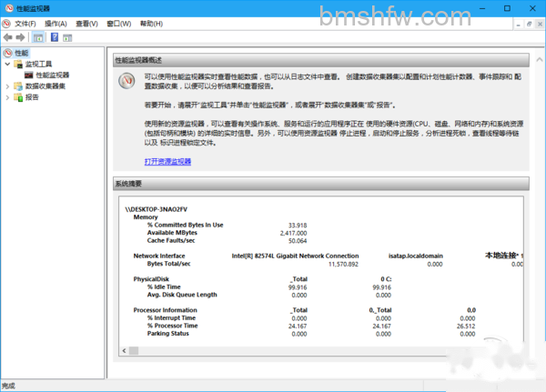The width and height of the screenshot is (546, 392).
Task: Collapse the 监视工具 tree node
Action: click(7, 64)
